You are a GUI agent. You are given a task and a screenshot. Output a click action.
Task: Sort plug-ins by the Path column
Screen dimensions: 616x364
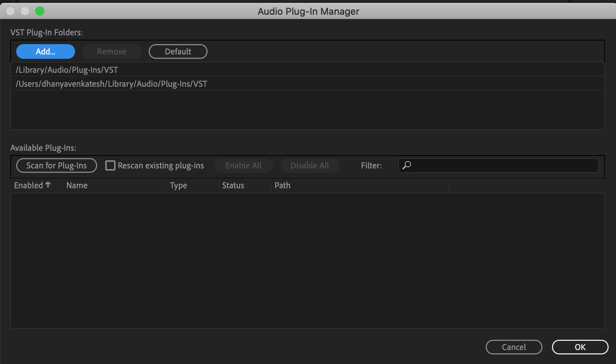[282, 185]
